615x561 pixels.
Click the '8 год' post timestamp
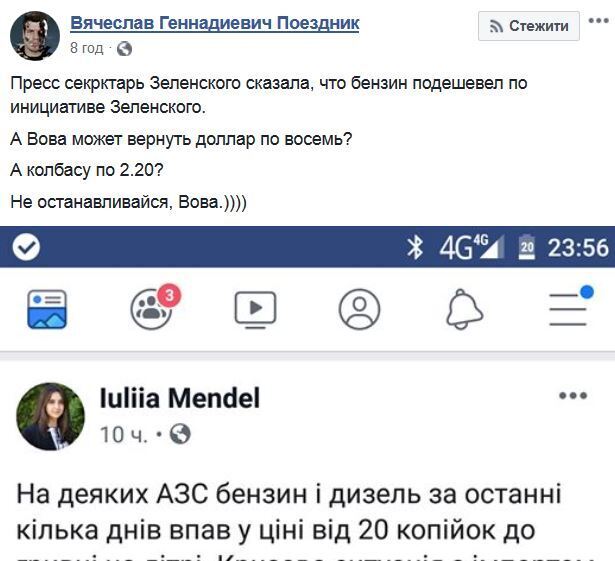point(86,48)
